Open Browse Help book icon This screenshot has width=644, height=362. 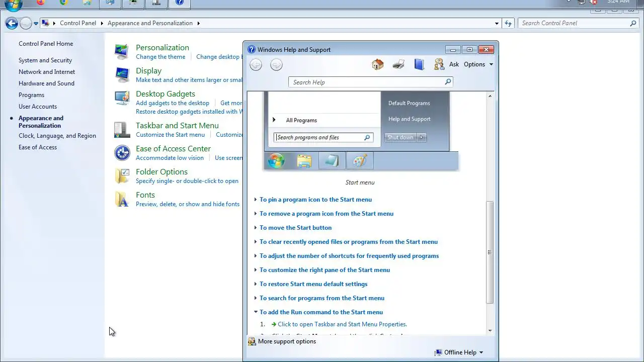click(419, 64)
